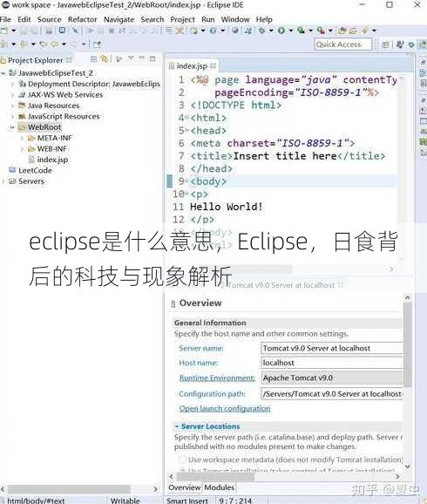Viewport: 427px width, 504px height.
Task: Click the web browser globe icon
Action: [235, 31]
